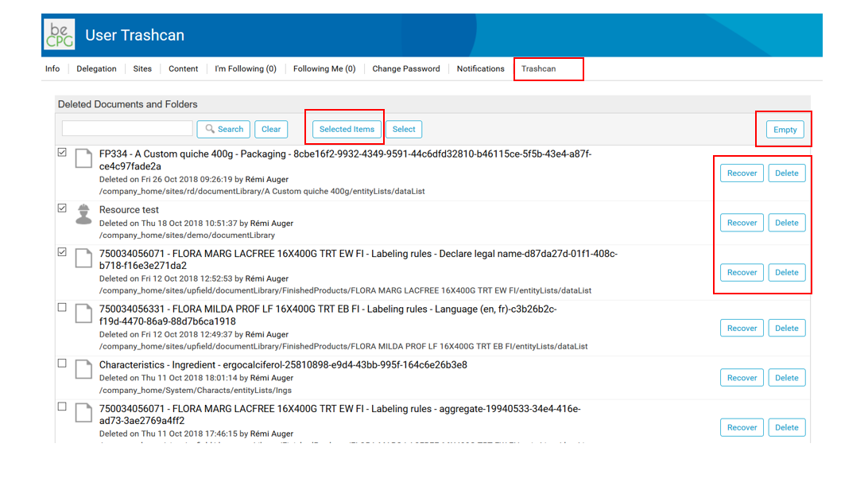Focus the trashcan search input field
Image resolution: width=868 pixels, height=502 pixels.
[127, 129]
